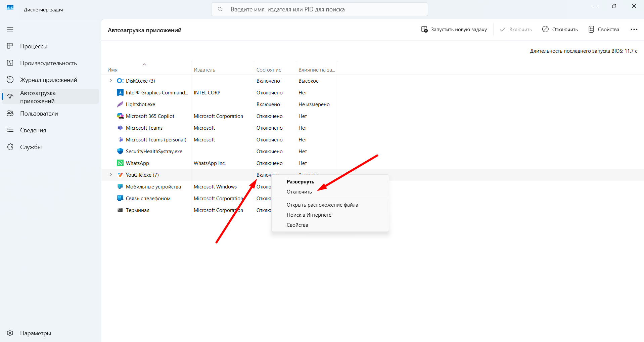The image size is (644, 342).
Task: Click the Processes sidebar icon
Action: (10, 46)
